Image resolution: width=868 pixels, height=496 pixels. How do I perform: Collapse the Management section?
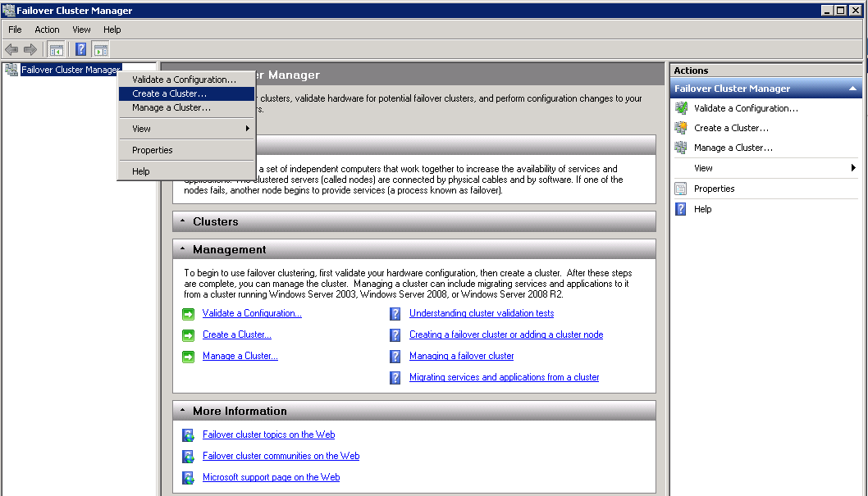point(180,250)
